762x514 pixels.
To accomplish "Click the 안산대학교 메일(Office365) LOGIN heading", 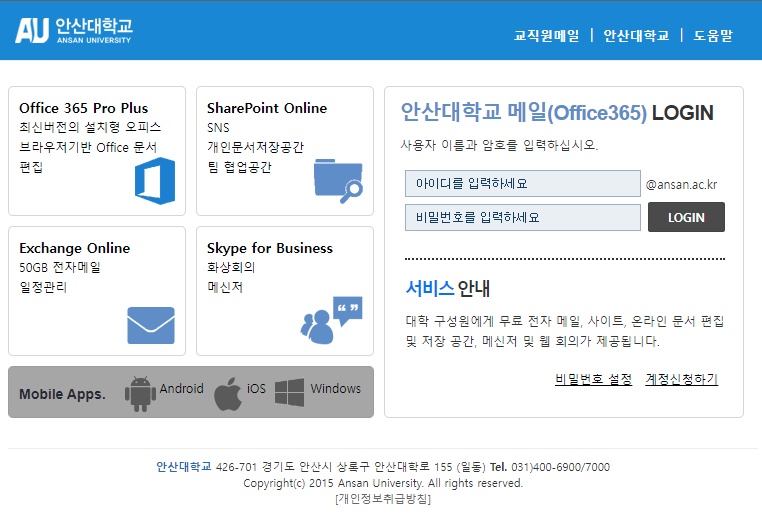I will [x=557, y=112].
